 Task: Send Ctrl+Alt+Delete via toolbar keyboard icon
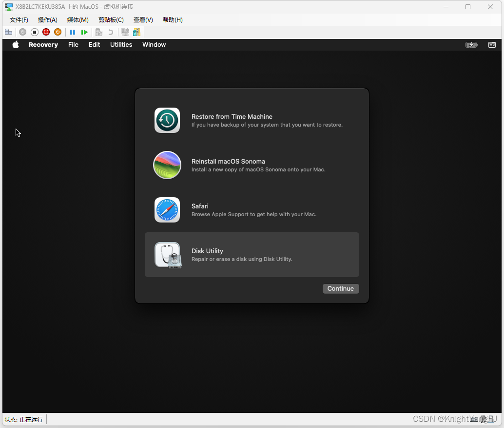[x=9, y=32]
